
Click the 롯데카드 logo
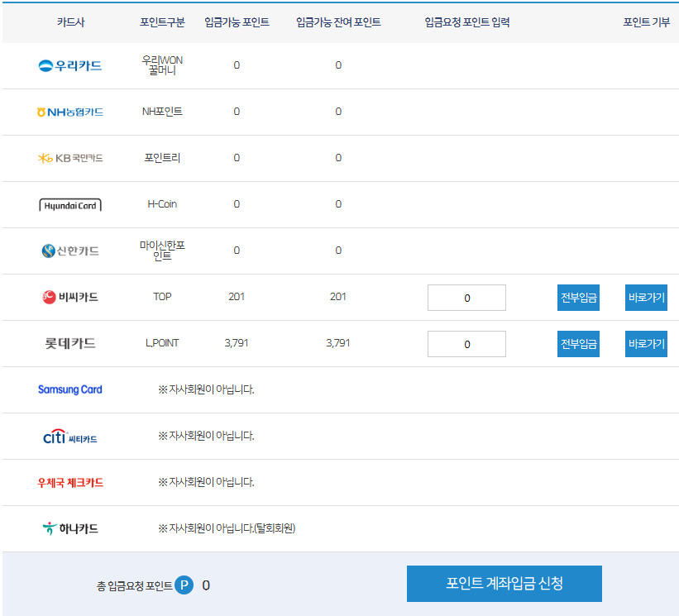pos(70,343)
